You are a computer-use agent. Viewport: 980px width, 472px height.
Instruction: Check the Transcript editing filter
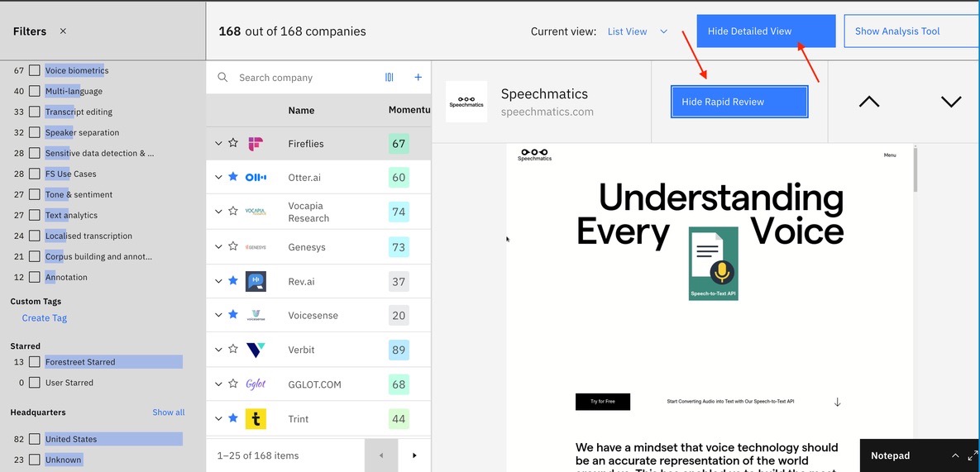(x=35, y=112)
